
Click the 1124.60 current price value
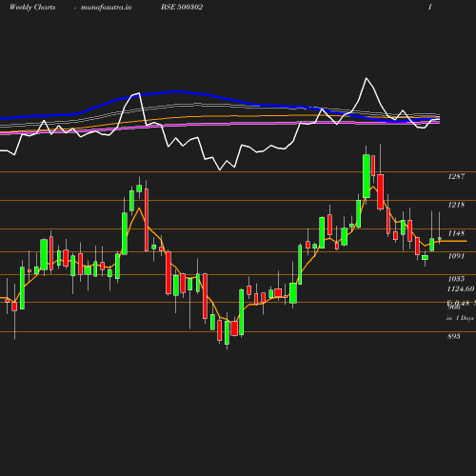(x=461, y=288)
